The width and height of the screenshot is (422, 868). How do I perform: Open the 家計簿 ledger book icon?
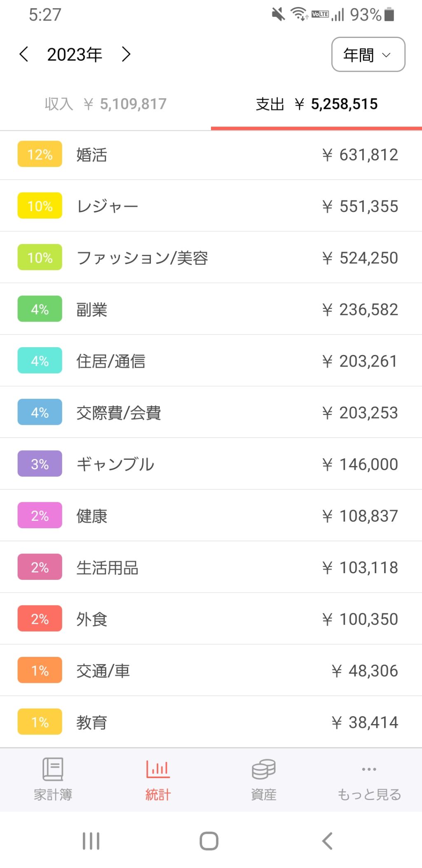point(53,769)
